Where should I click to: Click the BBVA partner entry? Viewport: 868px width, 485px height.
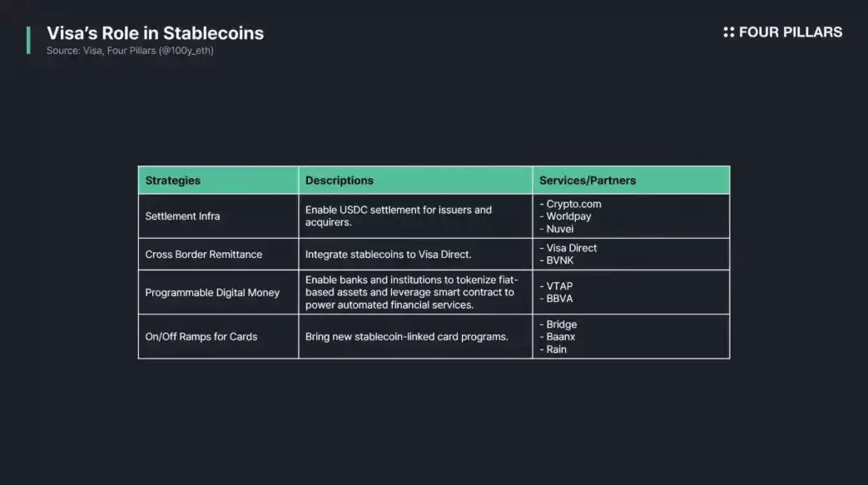point(556,299)
